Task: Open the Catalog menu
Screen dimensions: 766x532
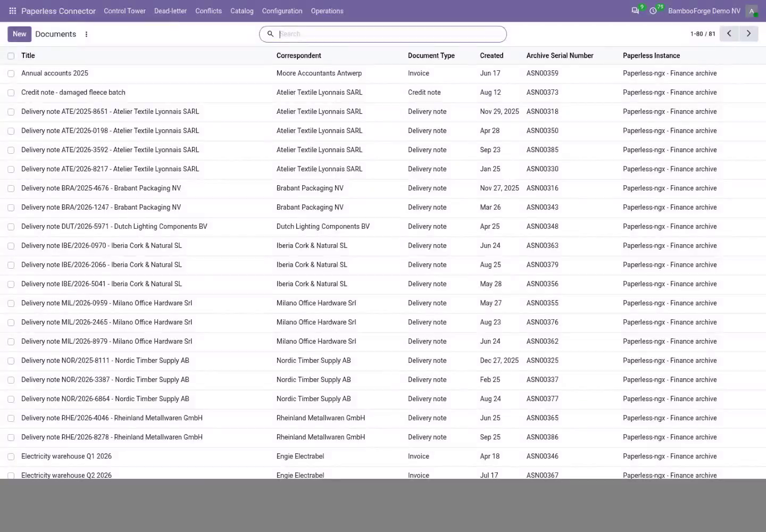Action: point(242,11)
